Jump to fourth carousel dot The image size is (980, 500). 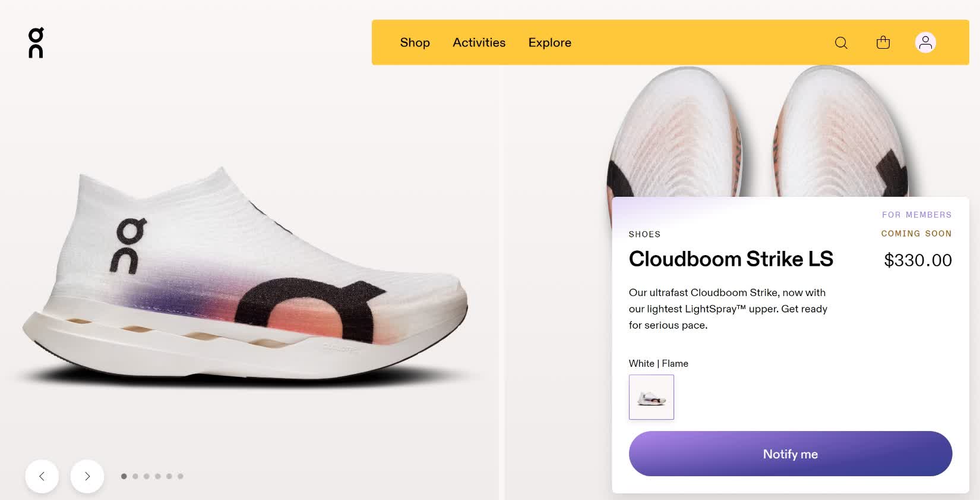[158, 476]
